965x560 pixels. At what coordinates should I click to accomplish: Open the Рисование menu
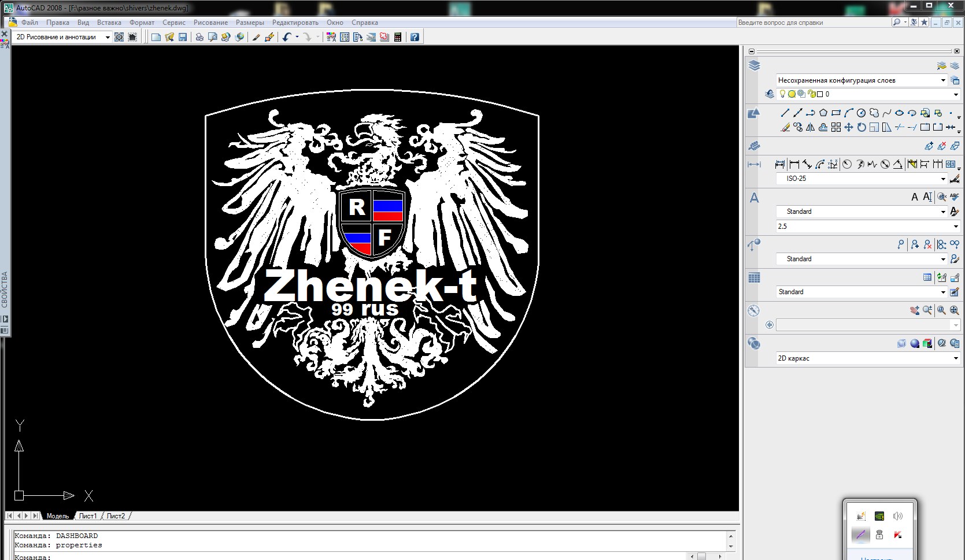point(210,23)
